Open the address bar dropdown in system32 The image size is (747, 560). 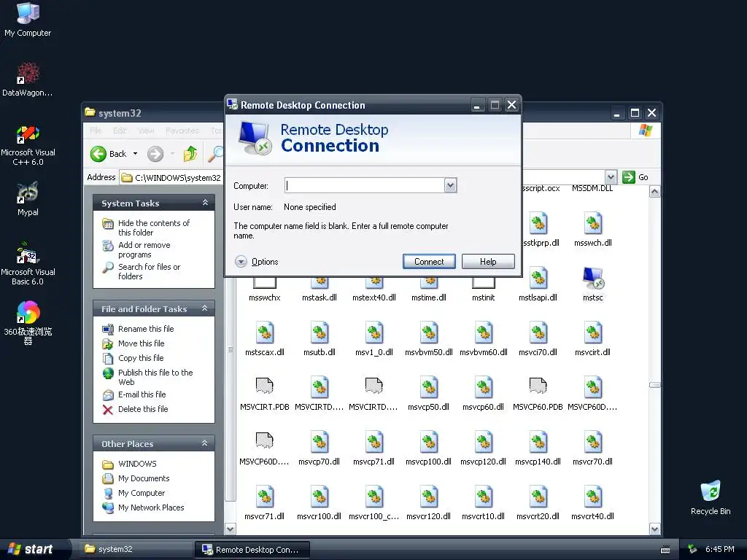611,177
